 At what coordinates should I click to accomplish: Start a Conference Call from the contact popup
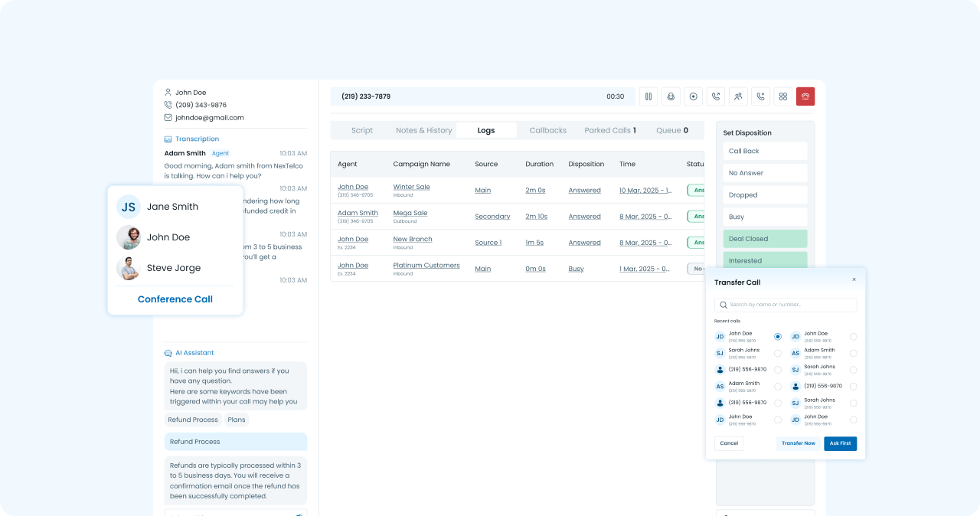(175, 299)
